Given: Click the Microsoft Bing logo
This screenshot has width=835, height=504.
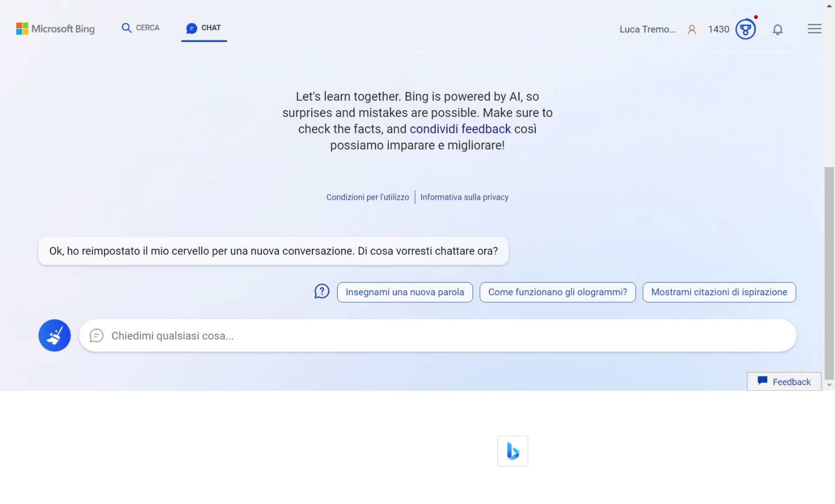Looking at the screenshot, I should [x=56, y=29].
